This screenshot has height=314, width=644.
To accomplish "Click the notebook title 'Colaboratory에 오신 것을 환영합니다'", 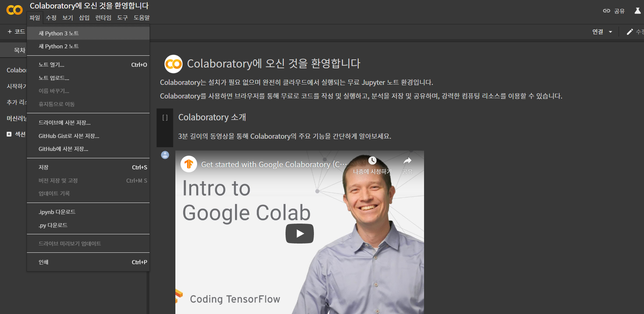I will 89,6.
